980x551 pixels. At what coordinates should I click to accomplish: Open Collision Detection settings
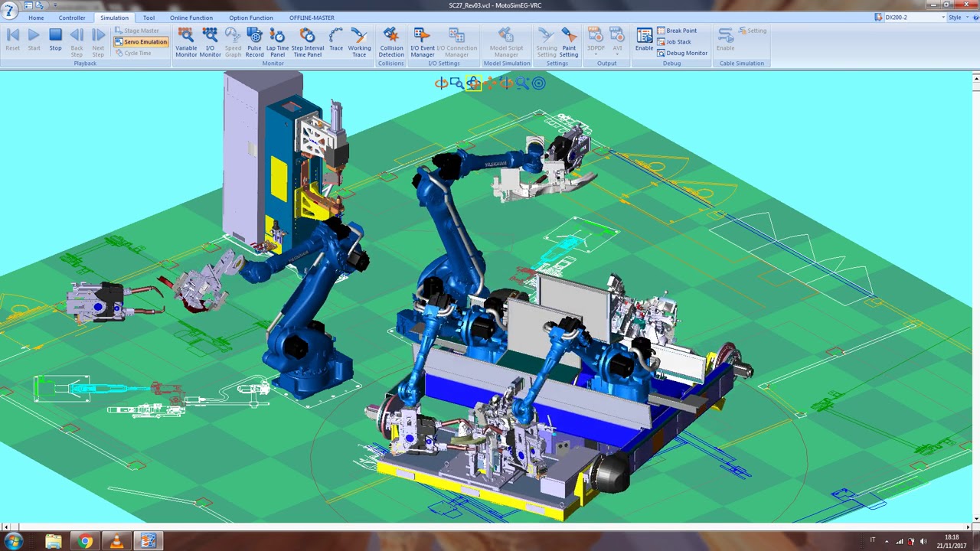click(x=391, y=42)
